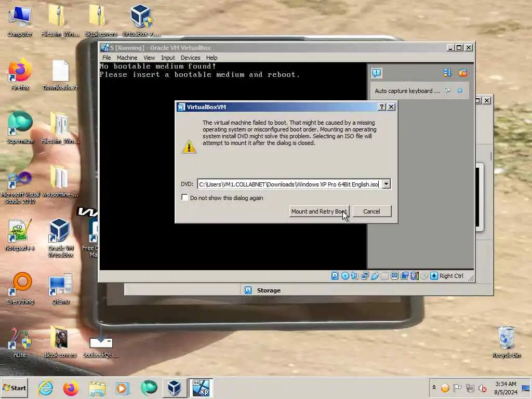
Task: Click the yellow warning triangle icon
Action: (189, 147)
